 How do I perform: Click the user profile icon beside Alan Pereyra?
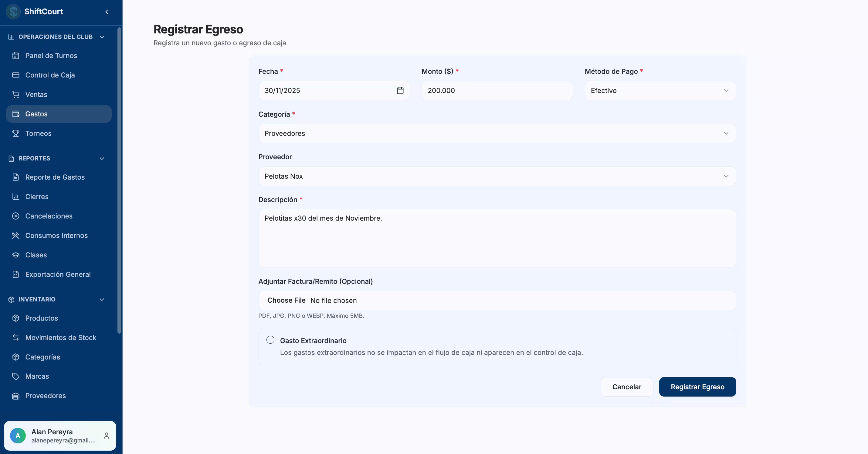107,436
